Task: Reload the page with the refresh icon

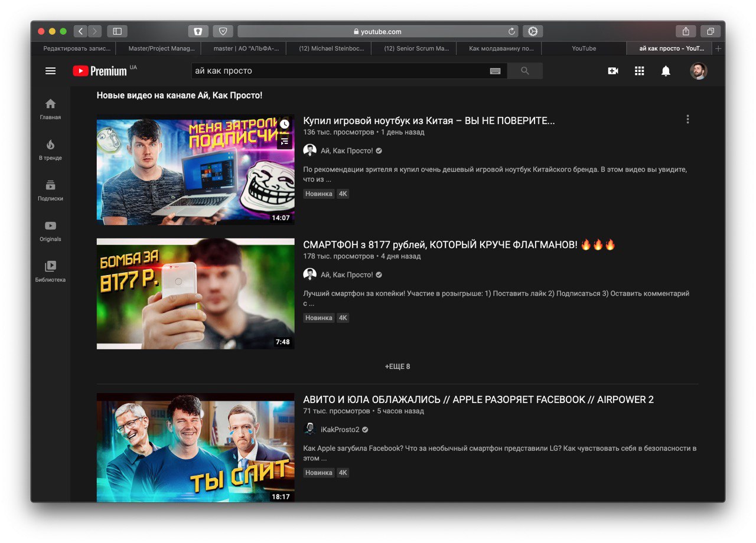Action: pyautogui.click(x=511, y=31)
